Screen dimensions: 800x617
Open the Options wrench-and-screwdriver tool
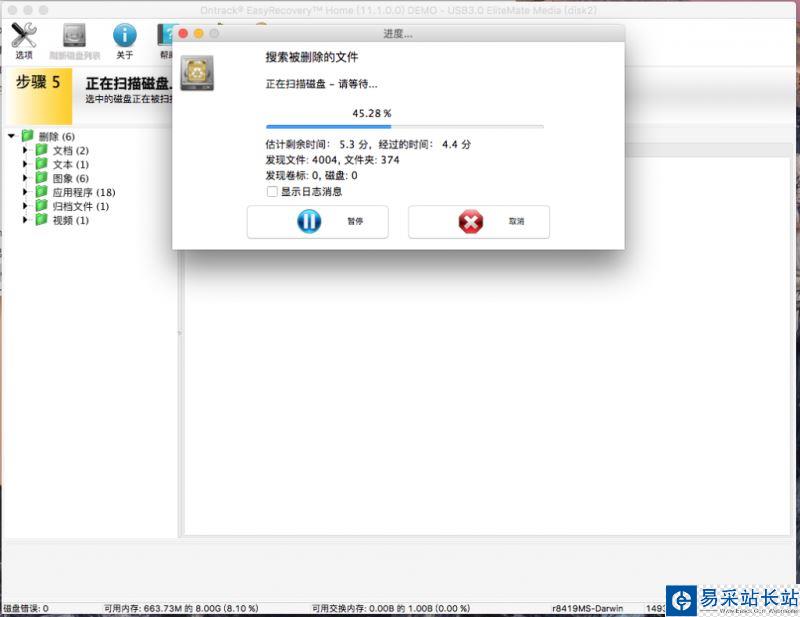[23, 35]
